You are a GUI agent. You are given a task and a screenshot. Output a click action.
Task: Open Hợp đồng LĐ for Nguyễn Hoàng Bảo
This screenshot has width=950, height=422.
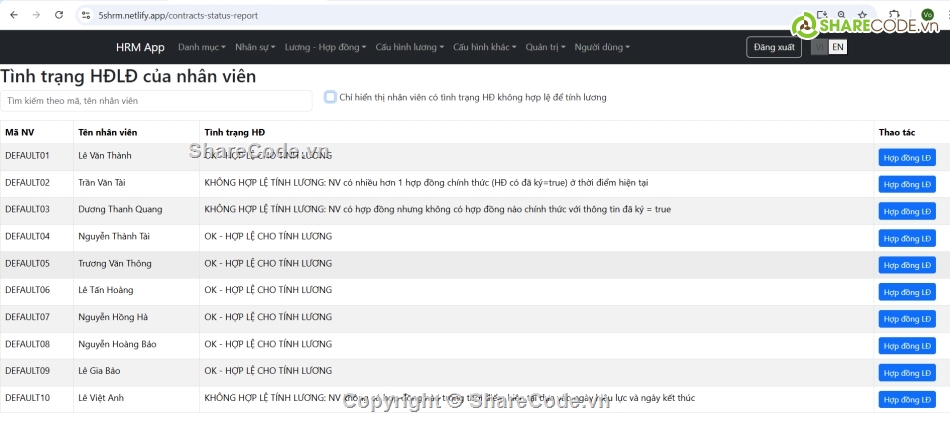pyautogui.click(x=907, y=346)
